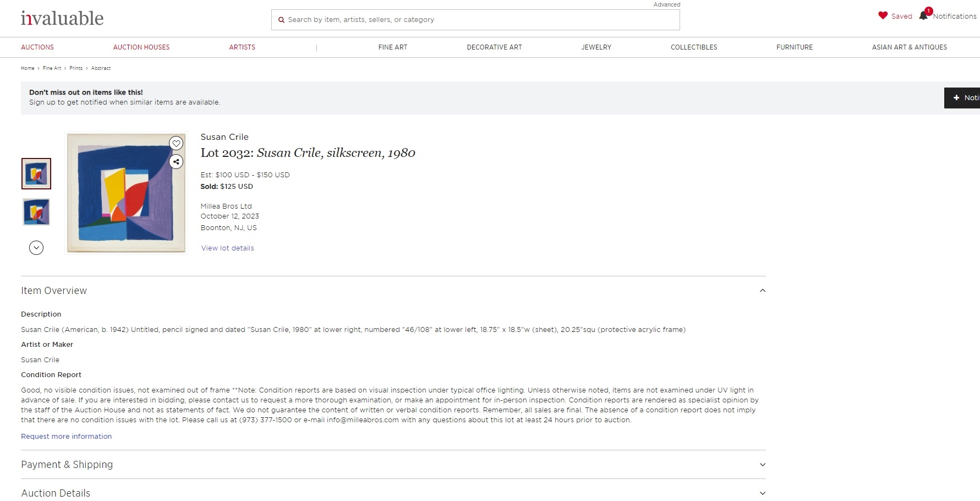The image size is (980, 501).
Task: Click the 'Don't miss out on items' banner heading
Action: [86, 92]
